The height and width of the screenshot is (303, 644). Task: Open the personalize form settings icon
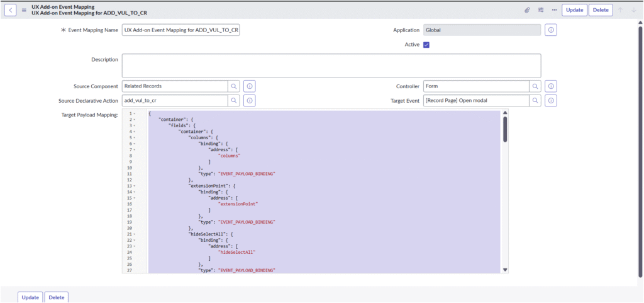(541, 10)
